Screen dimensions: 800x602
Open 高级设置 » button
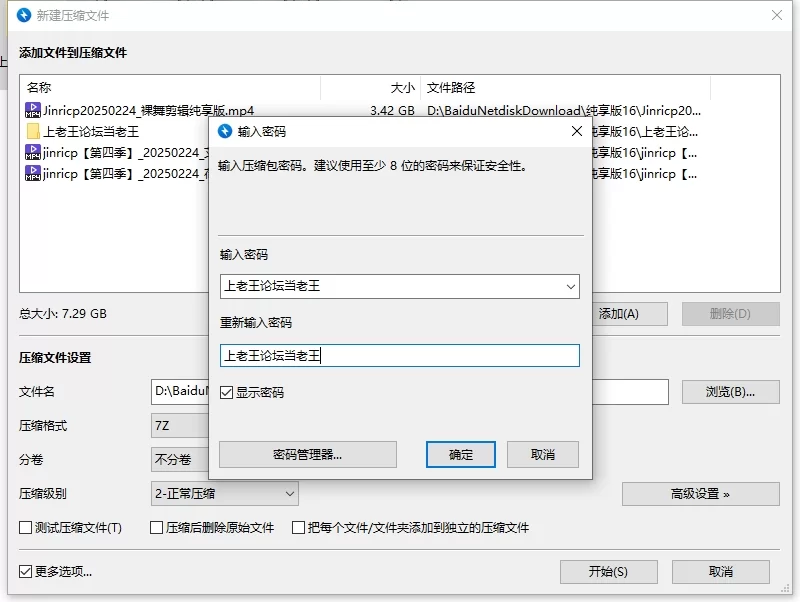[701, 494]
